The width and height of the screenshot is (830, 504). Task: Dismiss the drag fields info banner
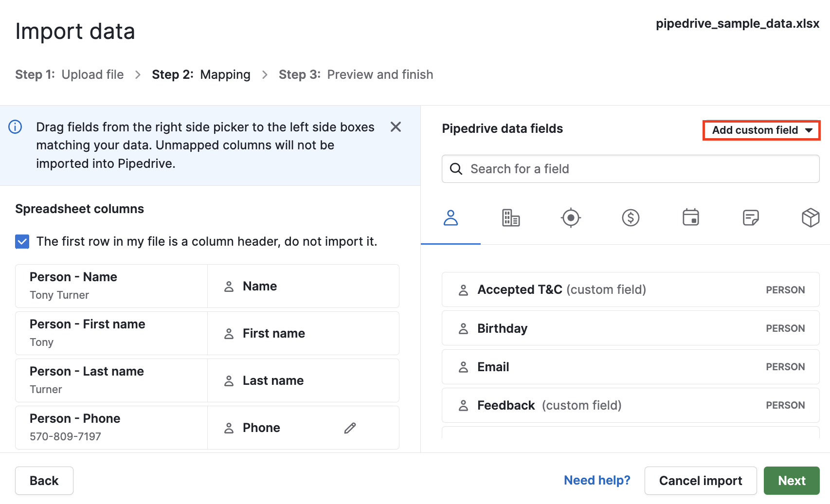(x=396, y=127)
